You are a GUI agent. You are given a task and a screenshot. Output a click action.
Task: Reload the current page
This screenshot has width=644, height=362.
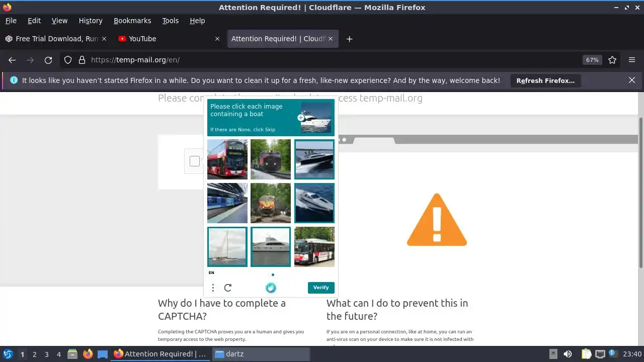point(48,60)
